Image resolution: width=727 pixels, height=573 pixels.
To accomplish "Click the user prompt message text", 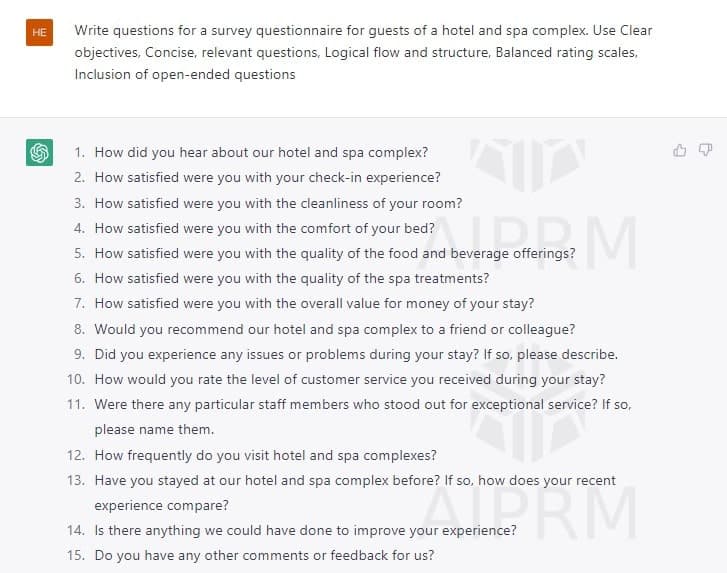I will point(364,52).
